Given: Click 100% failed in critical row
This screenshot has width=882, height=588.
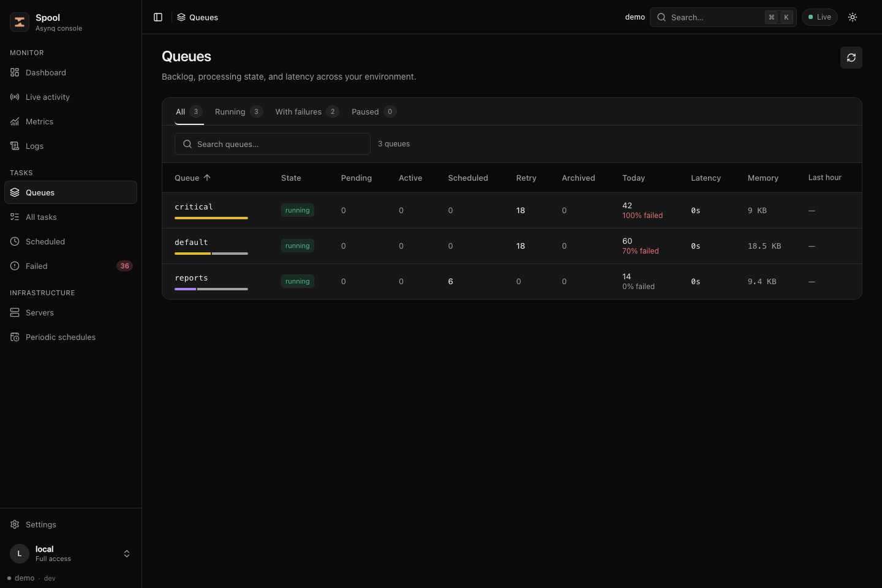Looking at the screenshot, I should (643, 216).
